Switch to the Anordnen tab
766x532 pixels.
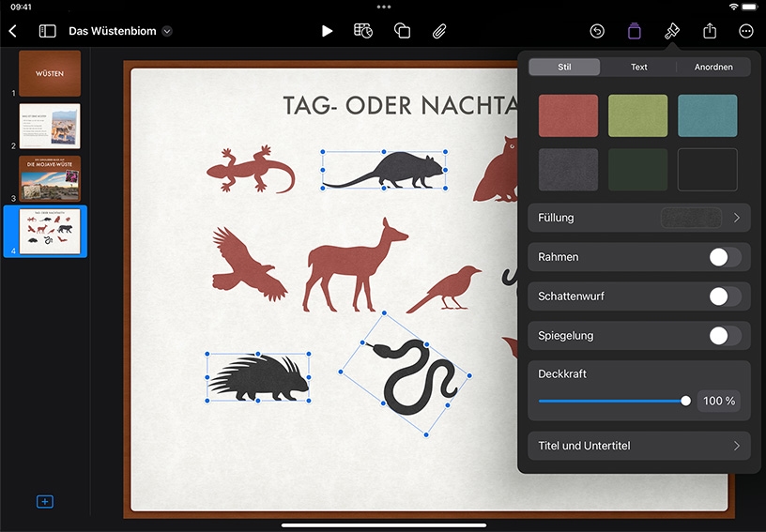tap(713, 67)
